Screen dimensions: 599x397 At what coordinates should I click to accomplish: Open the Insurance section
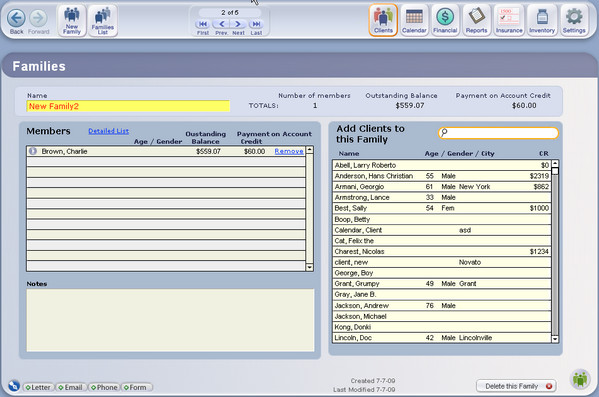tap(509, 20)
